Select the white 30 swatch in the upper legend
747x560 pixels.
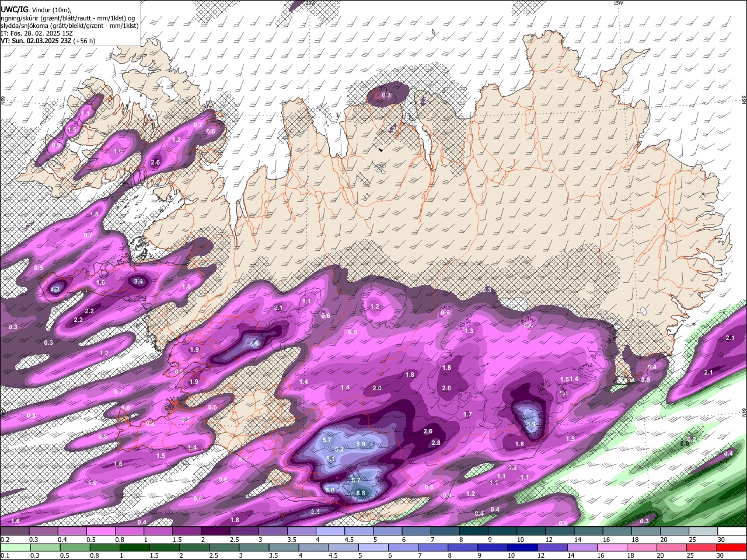732,531
